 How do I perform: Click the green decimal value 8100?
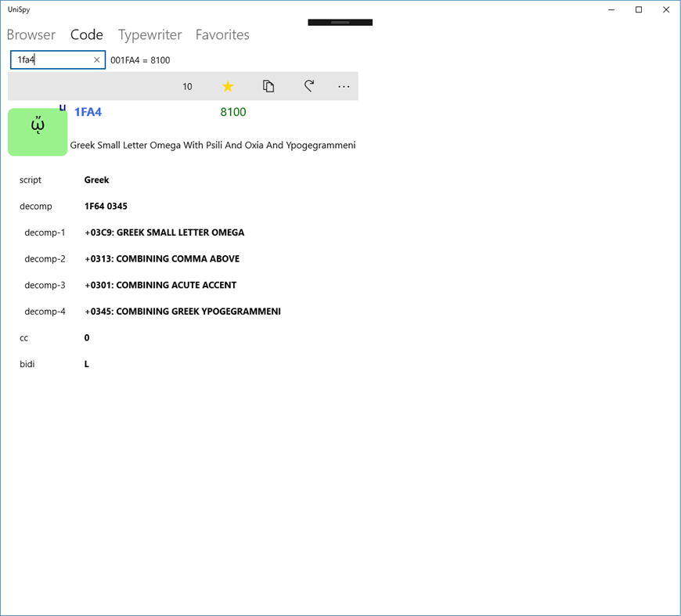click(232, 112)
